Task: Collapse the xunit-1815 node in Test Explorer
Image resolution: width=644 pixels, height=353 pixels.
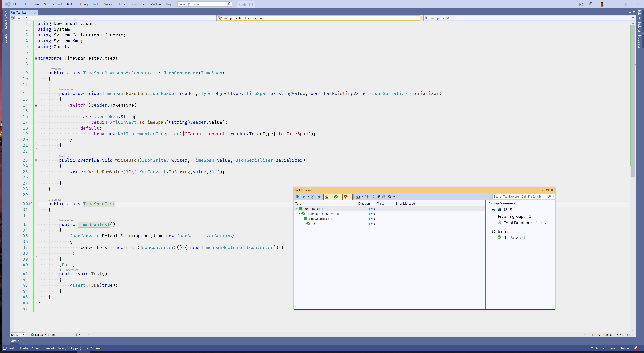Action: pos(296,209)
